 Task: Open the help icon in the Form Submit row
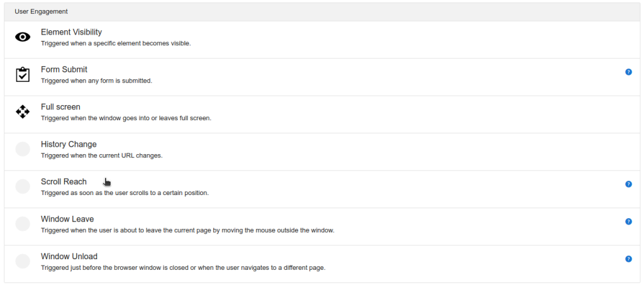click(628, 72)
